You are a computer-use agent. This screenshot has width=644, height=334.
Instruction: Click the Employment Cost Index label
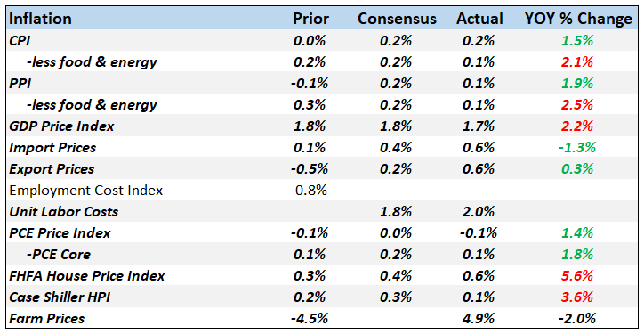tap(86, 190)
